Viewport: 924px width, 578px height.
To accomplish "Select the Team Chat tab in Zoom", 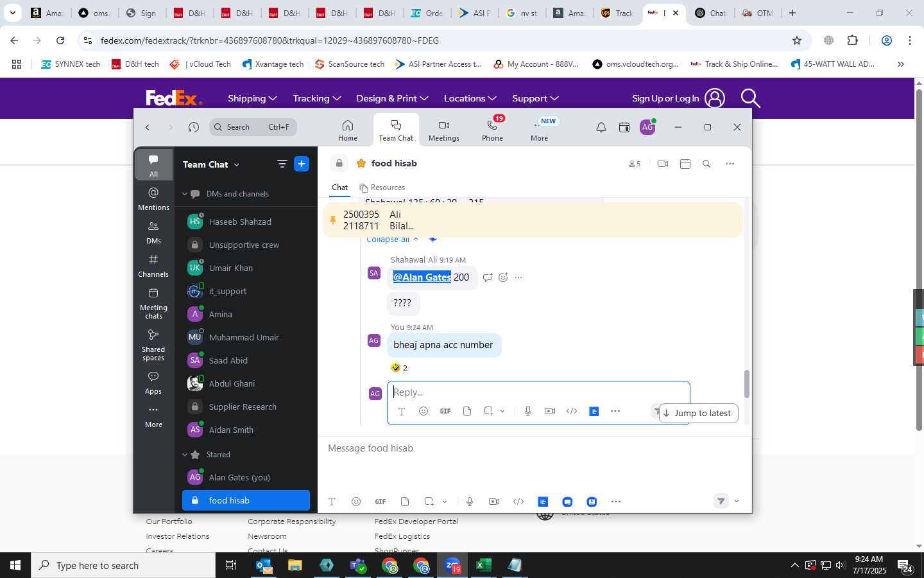I will [x=396, y=130].
